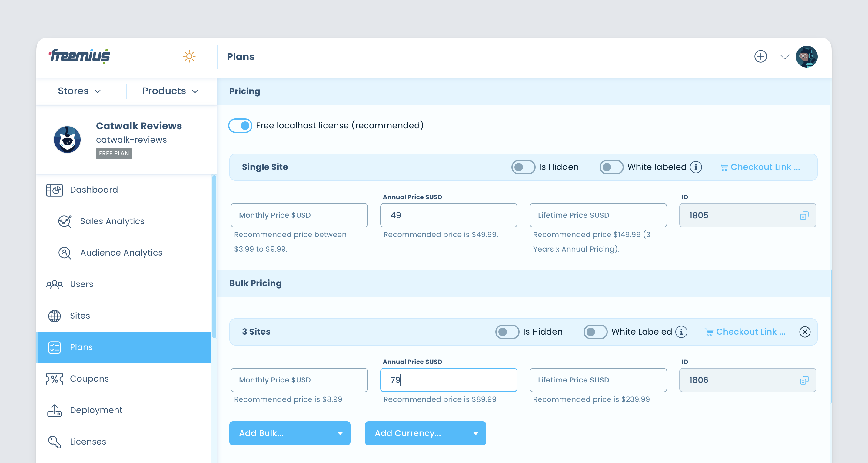Select the Plans menu item
The image size is (868, 463).
[126, 347]
